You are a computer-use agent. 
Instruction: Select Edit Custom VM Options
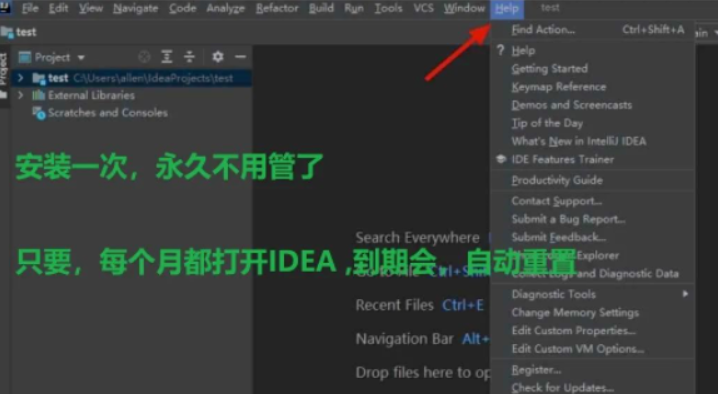593,349
